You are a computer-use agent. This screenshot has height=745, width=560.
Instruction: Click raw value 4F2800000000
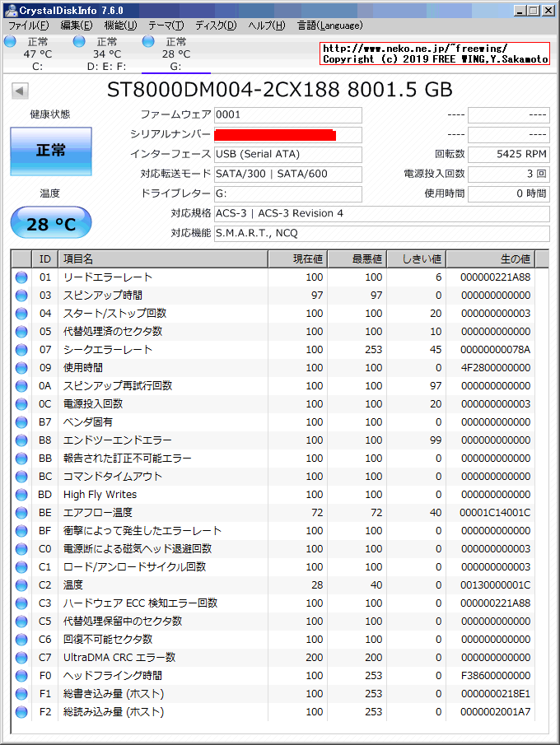[495, 368]
